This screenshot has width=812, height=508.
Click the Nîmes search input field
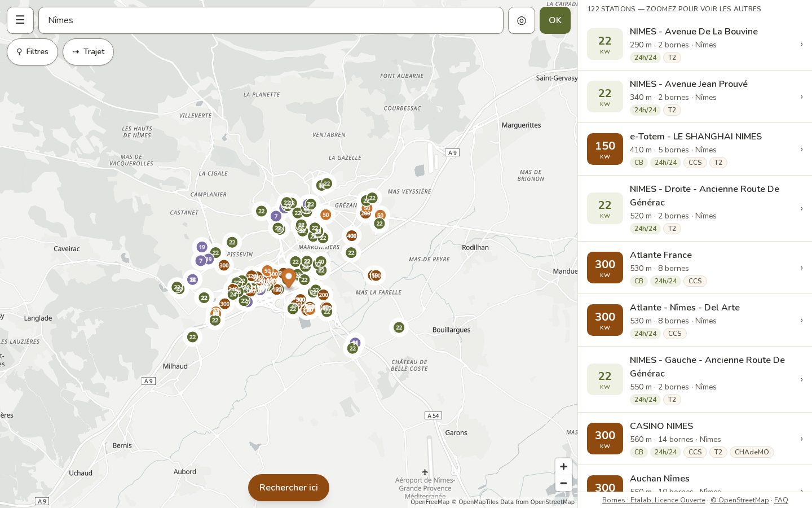point(271,20)
